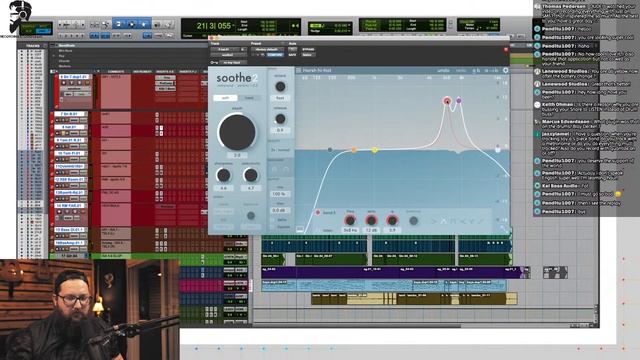Click trim value field 0.0 dB
640x360 pixels.
pyautogui.click(x=279, y=210)
